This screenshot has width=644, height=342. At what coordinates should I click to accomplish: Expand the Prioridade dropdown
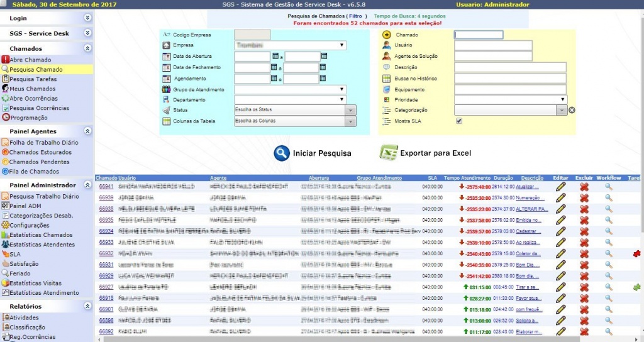point(511,99)
